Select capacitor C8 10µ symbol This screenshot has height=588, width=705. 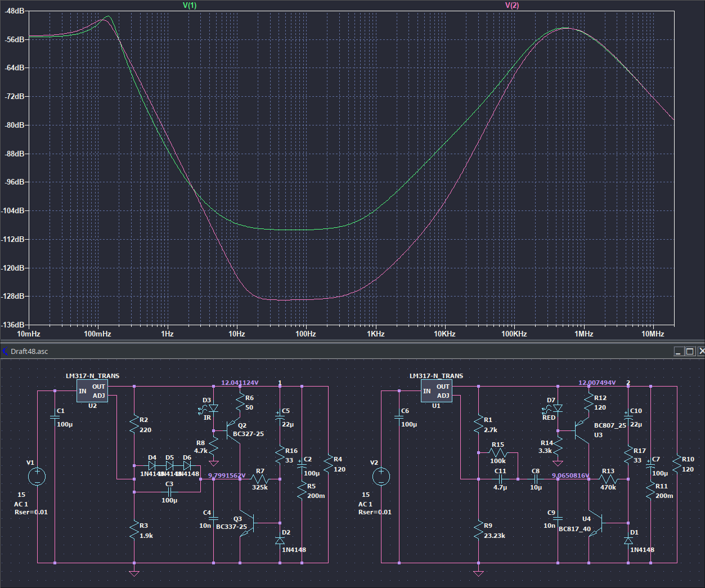[x=536, y=479]
